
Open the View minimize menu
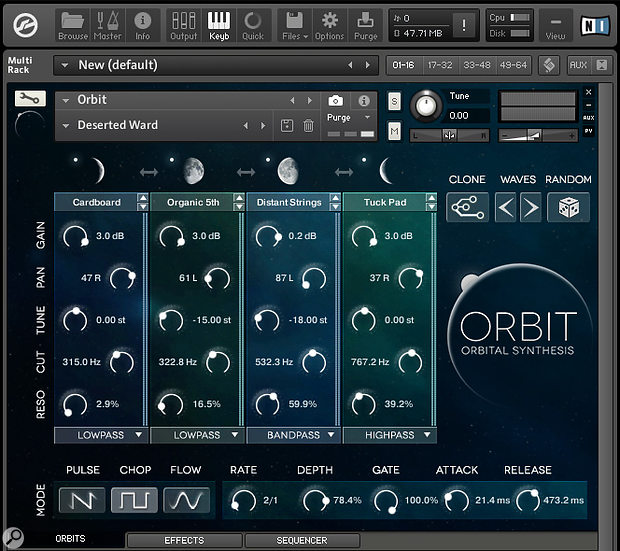tap(555, 25)
